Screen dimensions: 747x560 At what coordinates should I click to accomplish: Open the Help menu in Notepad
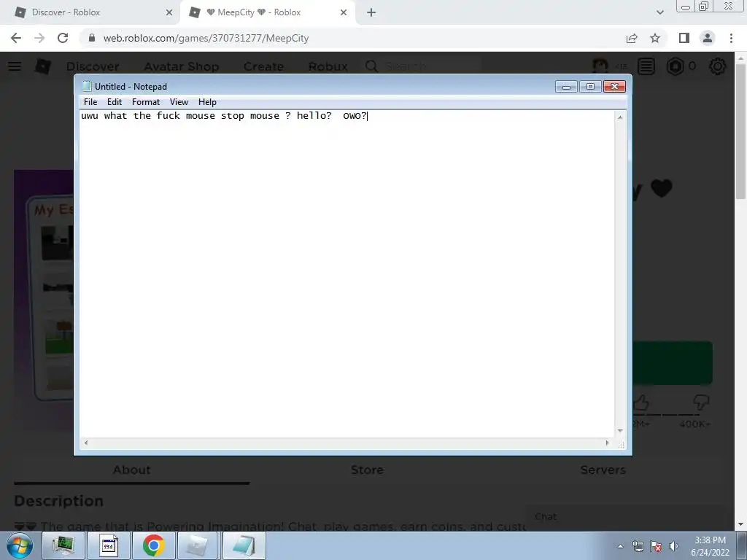(207, 102)
